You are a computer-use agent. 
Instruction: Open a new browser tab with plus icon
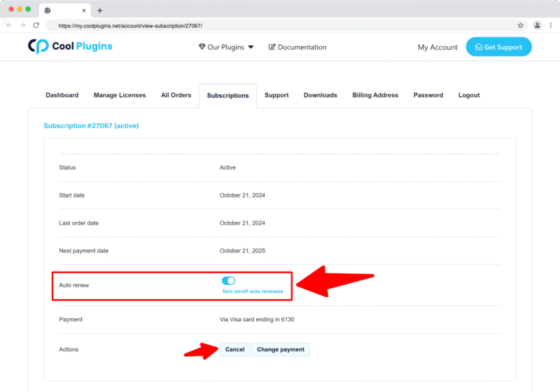click(99, 10)
